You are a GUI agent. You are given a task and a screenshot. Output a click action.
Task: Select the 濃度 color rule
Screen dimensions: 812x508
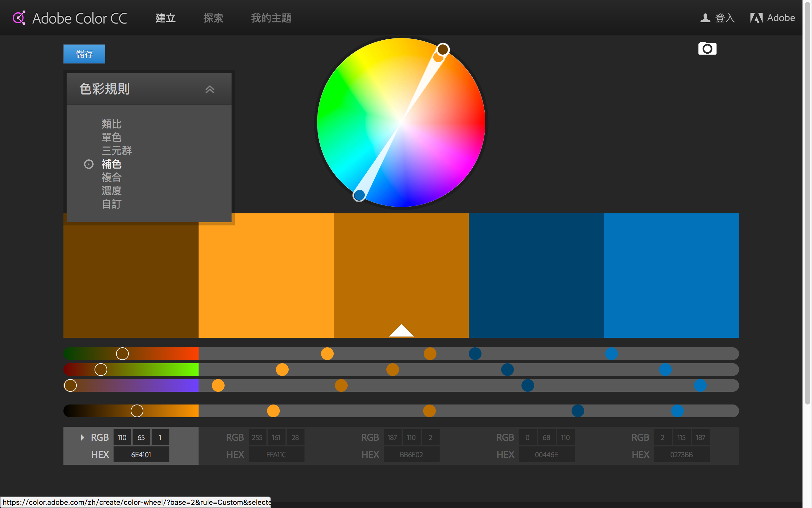coord(111,190)
